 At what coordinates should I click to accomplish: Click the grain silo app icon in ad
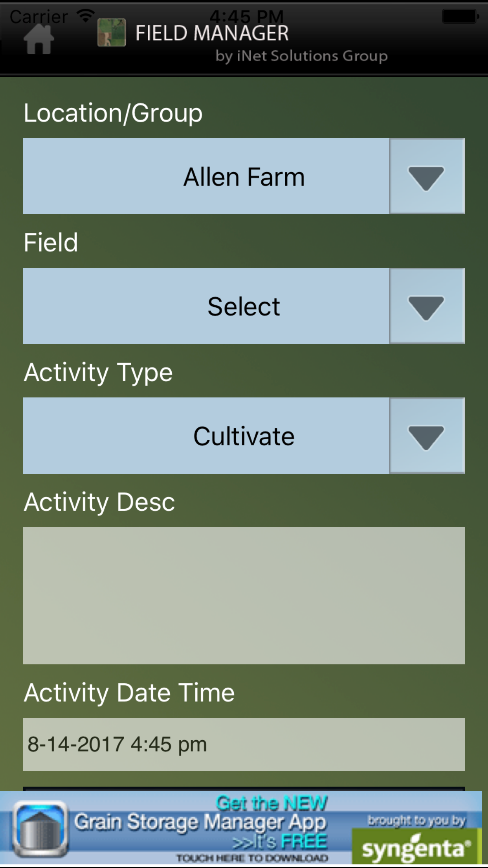click(40, 828)
